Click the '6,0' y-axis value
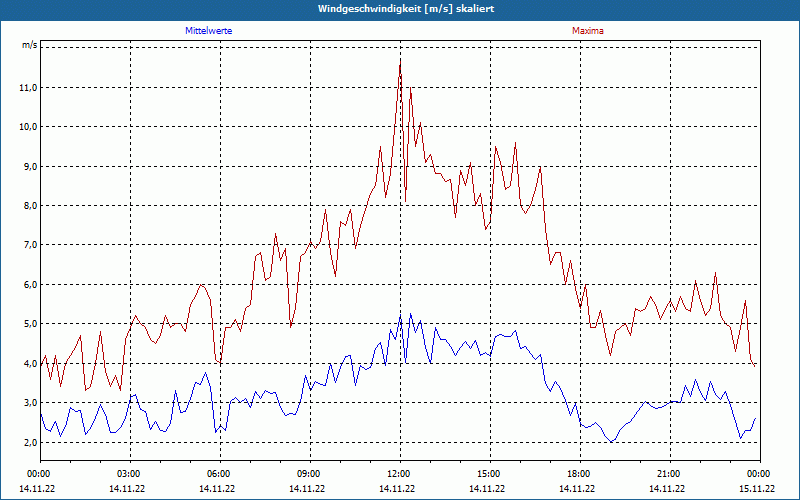This screenshot has width=800, height=500. (31, 284)
